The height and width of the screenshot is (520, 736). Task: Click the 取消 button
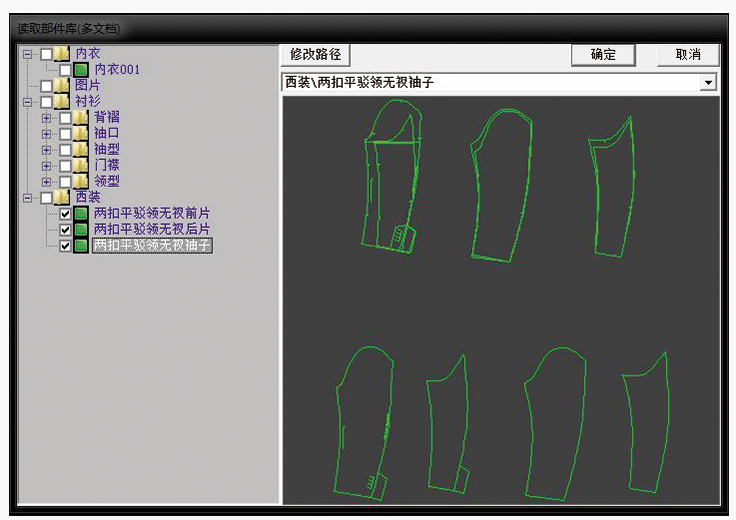pyautogui.click(x=688, y=55)
